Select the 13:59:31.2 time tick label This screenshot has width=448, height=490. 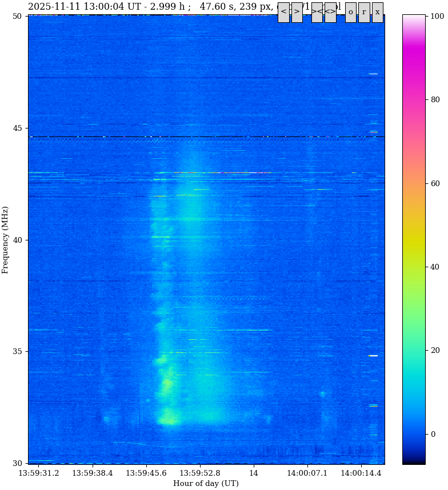[39, 473]
